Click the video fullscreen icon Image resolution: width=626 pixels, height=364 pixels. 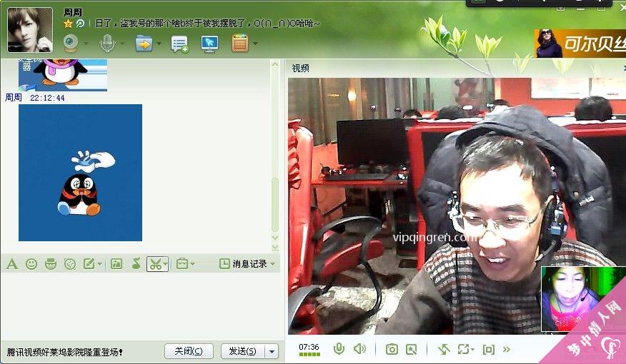click(463, 350)
